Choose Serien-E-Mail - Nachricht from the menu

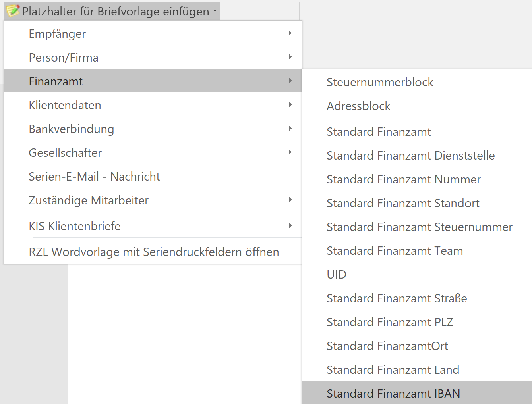94,176
